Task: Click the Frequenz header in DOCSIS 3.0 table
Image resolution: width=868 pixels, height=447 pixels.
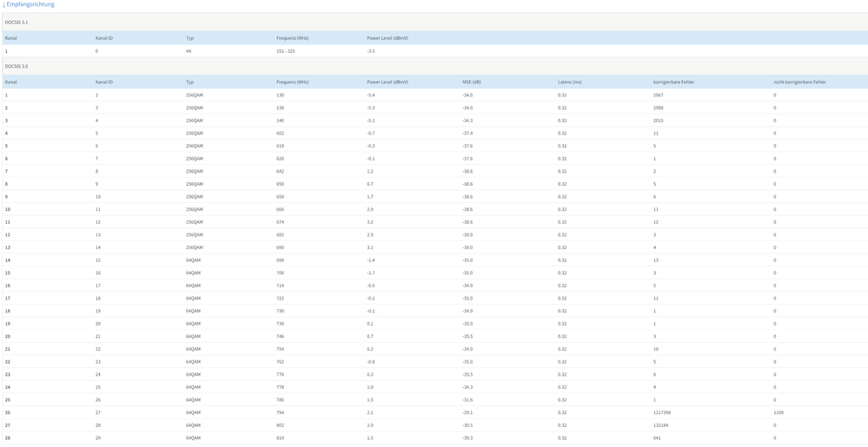Action: tap(292, 82)
